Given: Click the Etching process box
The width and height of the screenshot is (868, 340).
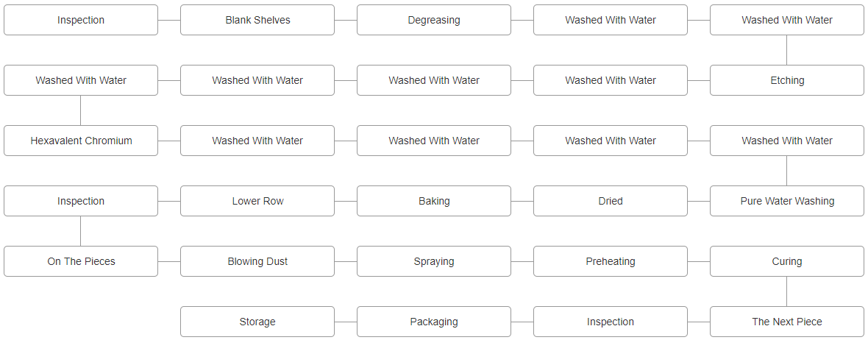Looking at the screenshot, I should 787,80.
